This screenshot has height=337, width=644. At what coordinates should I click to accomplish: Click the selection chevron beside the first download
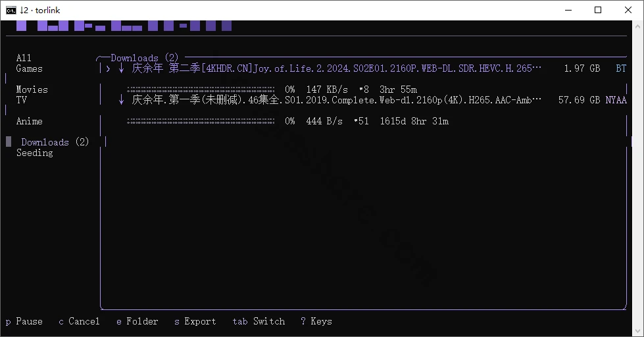click(x=108, y=68)
